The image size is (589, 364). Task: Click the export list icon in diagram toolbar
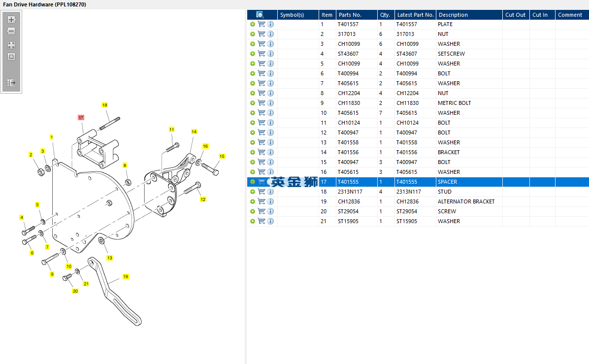pyautogui.click(x=11, y=83)
